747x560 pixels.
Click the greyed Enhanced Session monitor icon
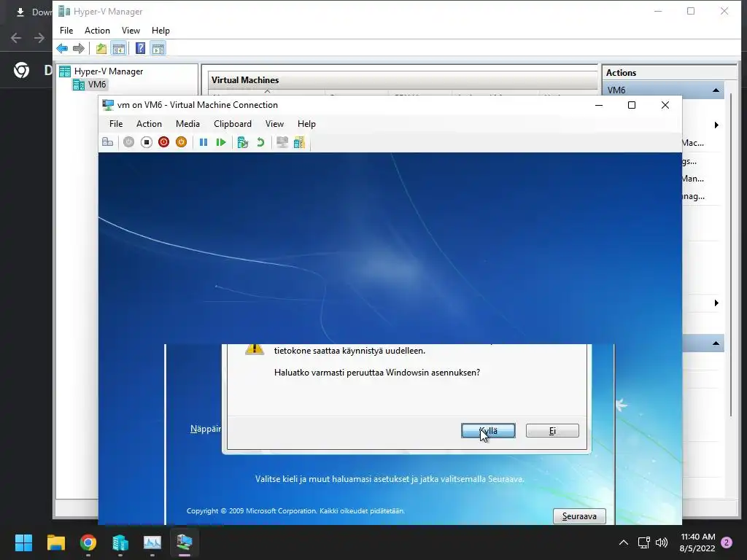tap(282, 142)
